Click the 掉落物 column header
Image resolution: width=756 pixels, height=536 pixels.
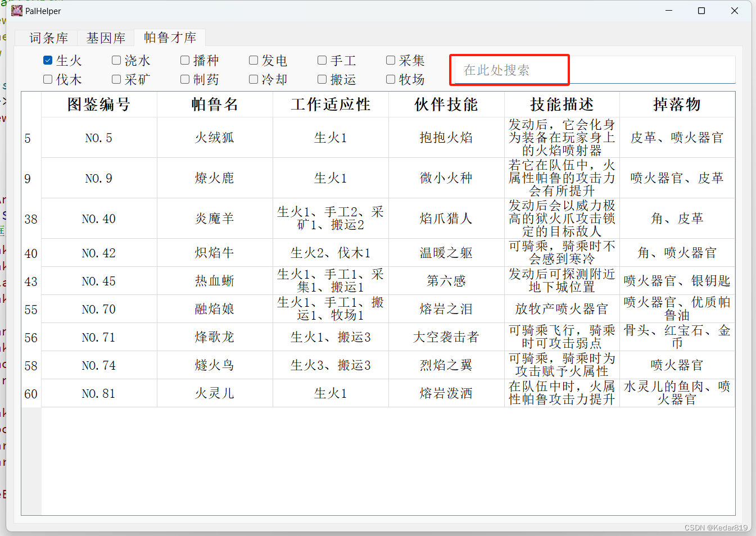coord(677,105)
